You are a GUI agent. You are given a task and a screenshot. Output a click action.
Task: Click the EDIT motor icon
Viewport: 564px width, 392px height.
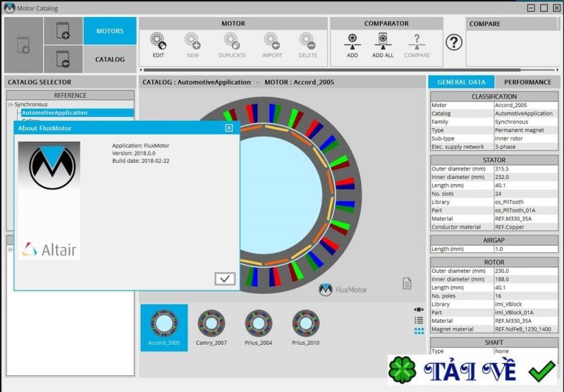point(158,41)
